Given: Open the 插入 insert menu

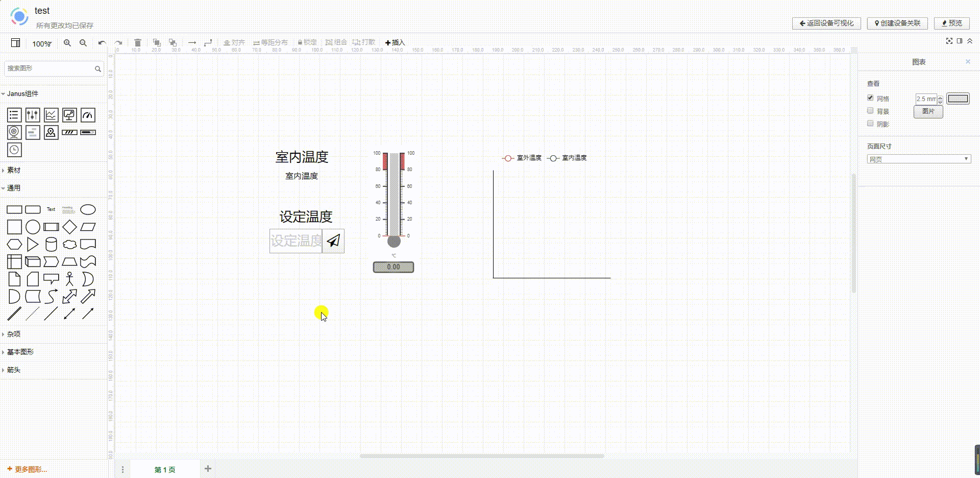Looking at the screenshot, I should (x=395, y=43).
